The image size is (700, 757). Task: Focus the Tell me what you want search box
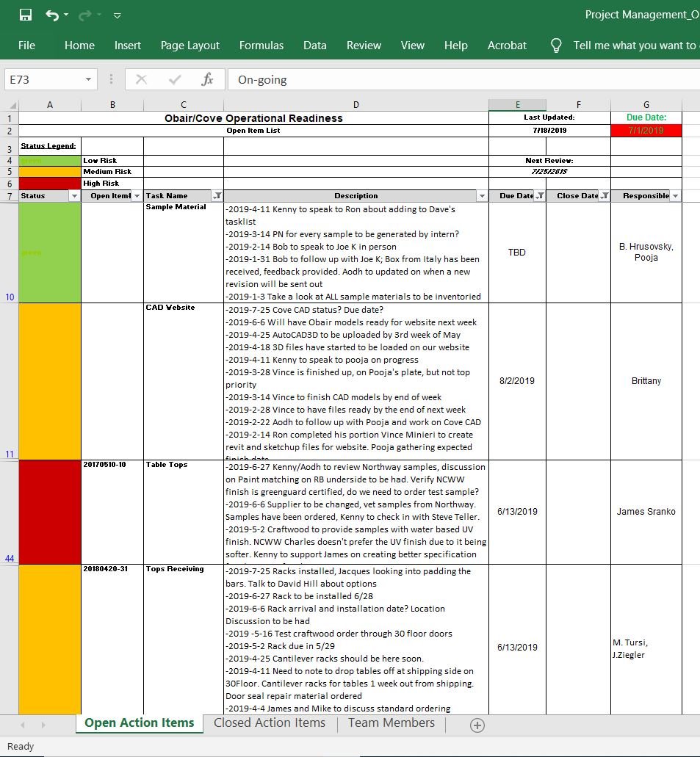[x=635, y=46]
